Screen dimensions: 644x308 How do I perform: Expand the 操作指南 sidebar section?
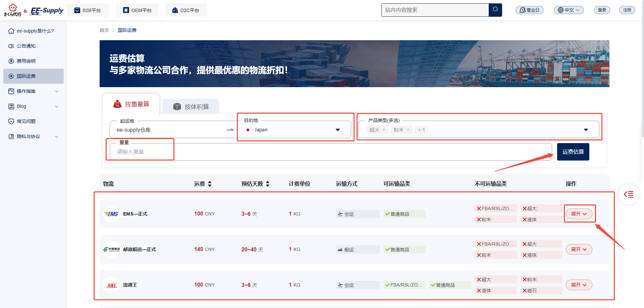click(34, 91)
